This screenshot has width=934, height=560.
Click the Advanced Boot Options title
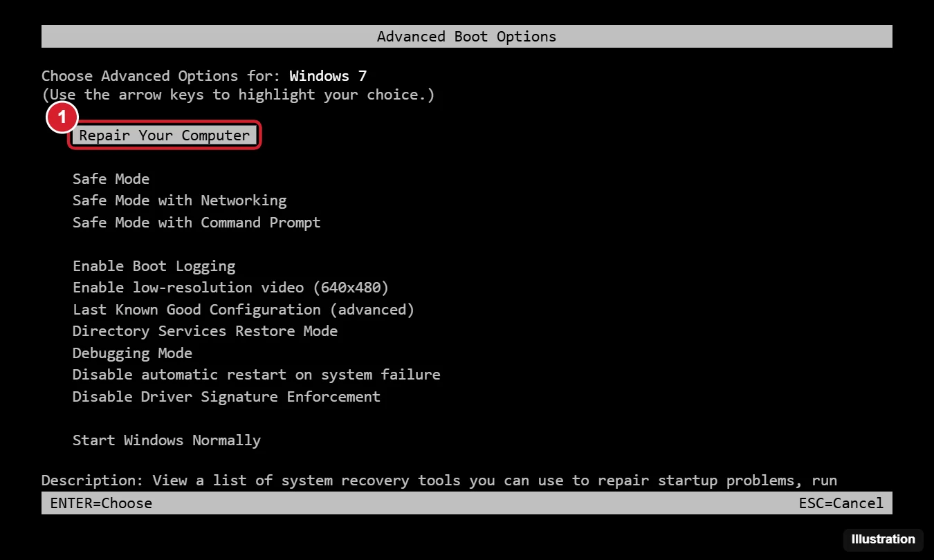(466, 37)
